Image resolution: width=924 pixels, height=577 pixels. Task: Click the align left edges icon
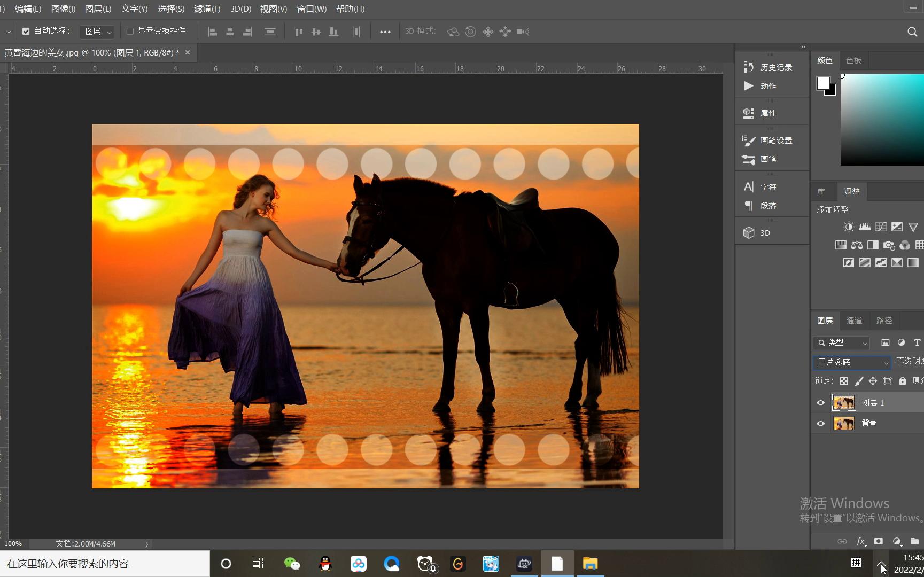point(212,32)
